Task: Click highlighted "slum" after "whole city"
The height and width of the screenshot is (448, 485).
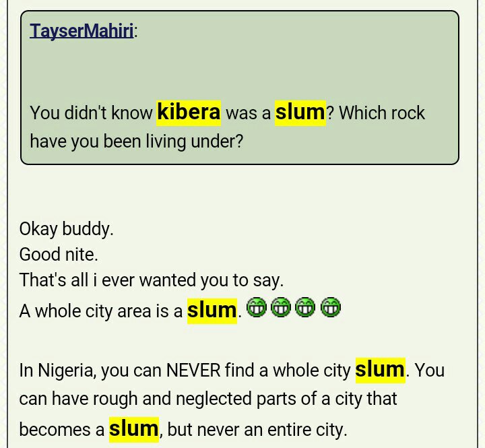Action: click(380, 370)
